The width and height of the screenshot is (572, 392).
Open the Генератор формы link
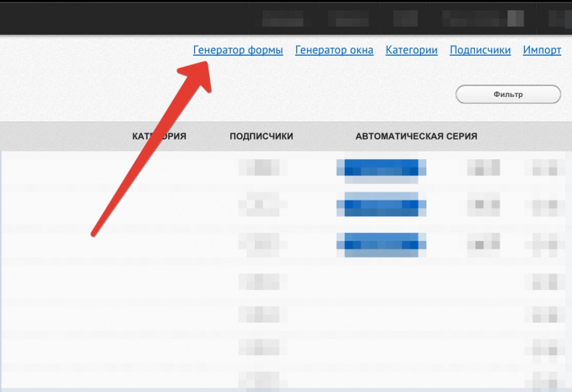coord(237,50)
